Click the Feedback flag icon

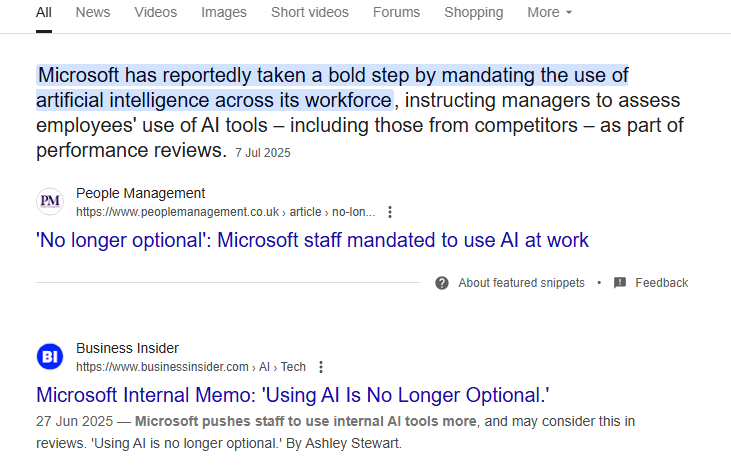click(620, 283)
